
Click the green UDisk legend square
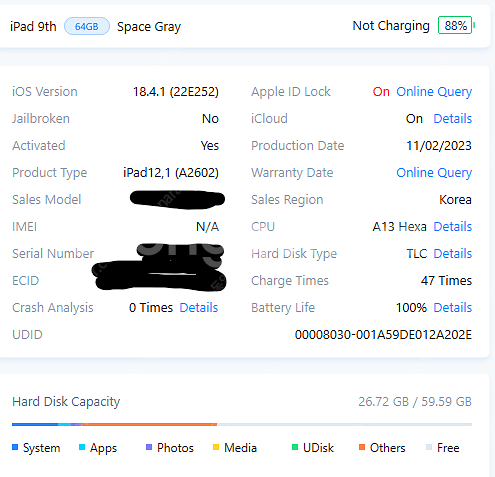coord(295,447)
